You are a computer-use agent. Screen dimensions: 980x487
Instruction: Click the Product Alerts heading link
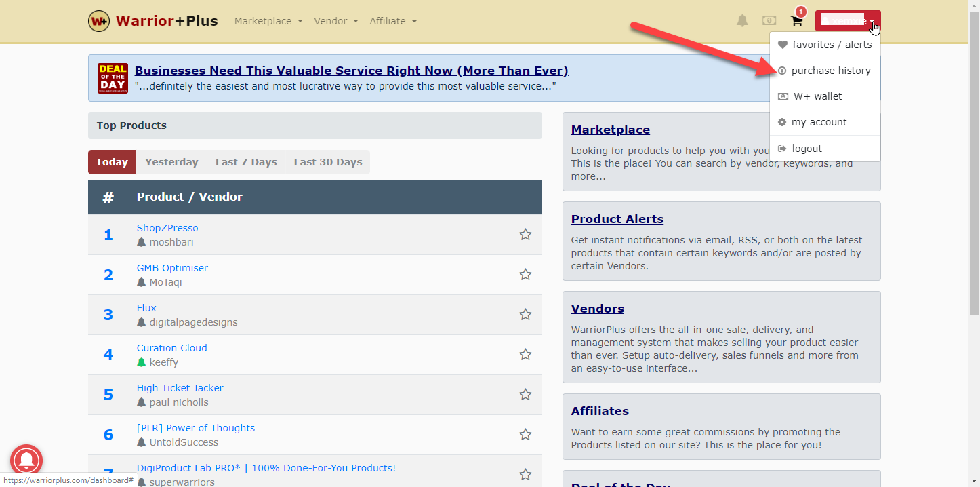tap(617, 219)
